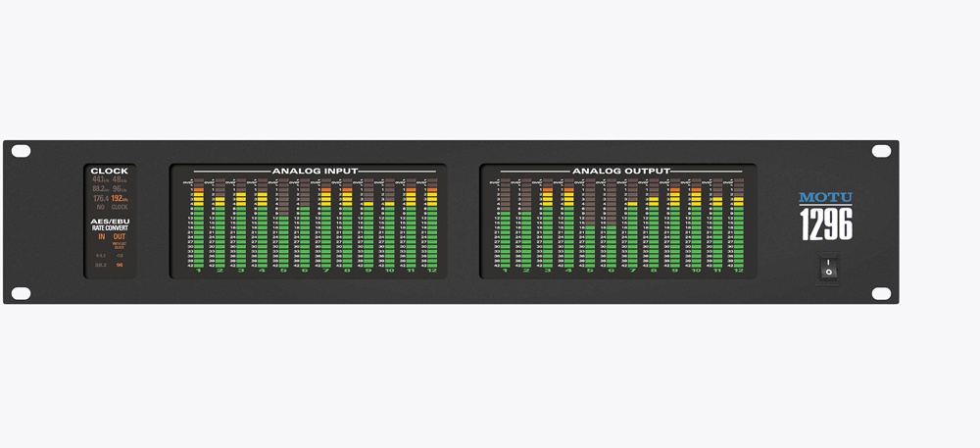Click analog output channel 1 level meter
The image size is (980, 448).
pos(505,224)
